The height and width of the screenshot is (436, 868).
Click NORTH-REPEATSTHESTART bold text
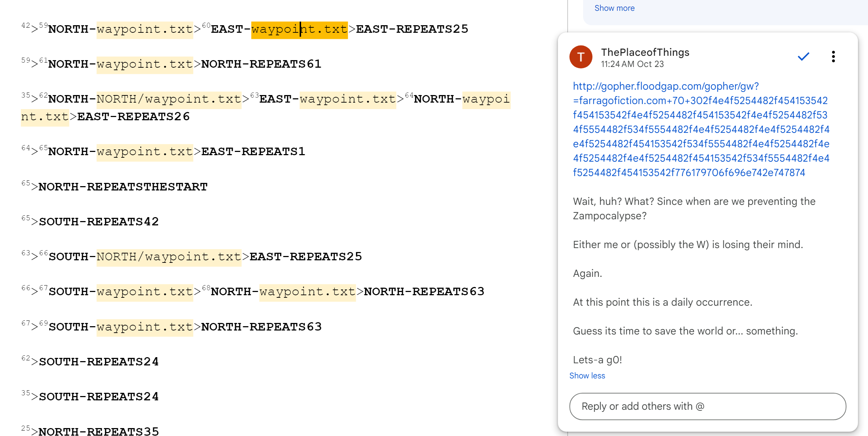click(x=123, y=187)
